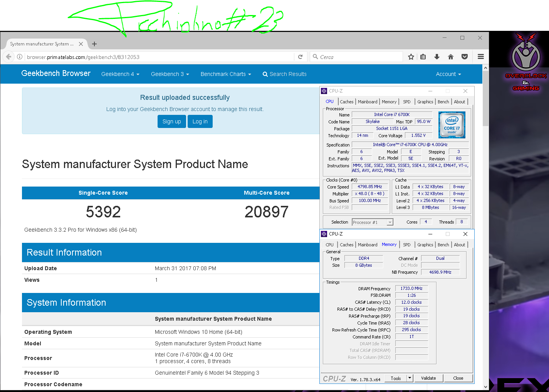Reload the Geekbench page
This screenshot has height=392, width=549.
pos(301,57)
